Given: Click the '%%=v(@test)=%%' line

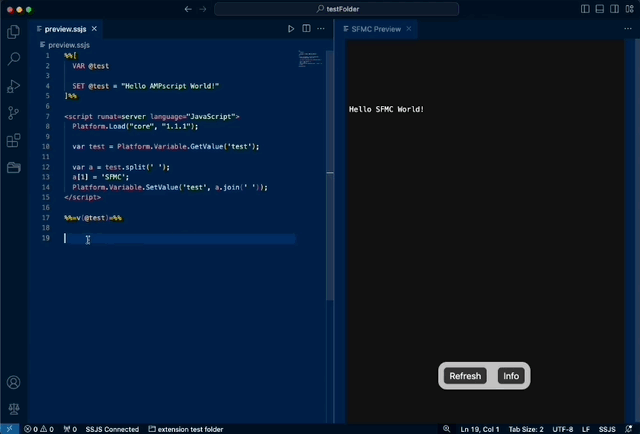Looking at the screenshot, I should [x=93, y=218].
